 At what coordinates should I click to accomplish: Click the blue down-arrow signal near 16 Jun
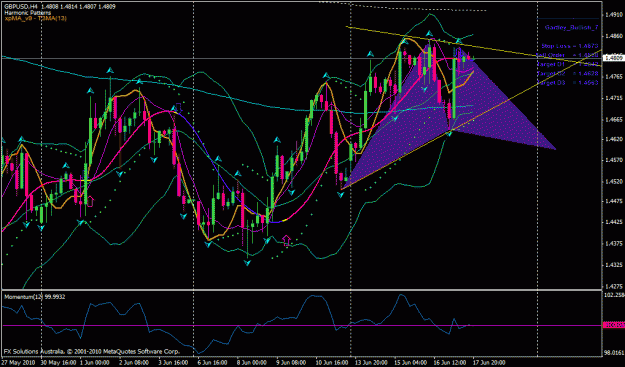(x=458, y=52)
